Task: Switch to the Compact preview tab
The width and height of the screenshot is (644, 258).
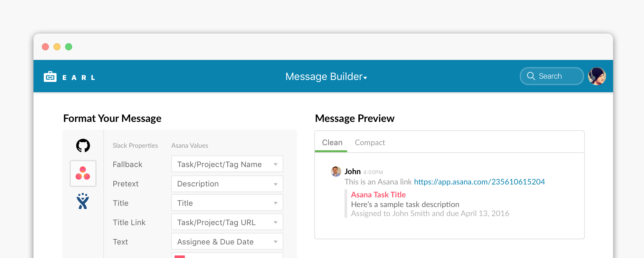Action: point(370,143)
